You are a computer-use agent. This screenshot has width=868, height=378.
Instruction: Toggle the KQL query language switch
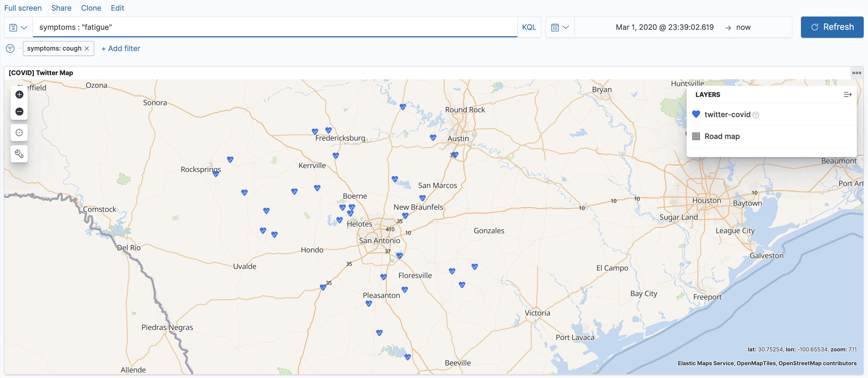[529, 27]
